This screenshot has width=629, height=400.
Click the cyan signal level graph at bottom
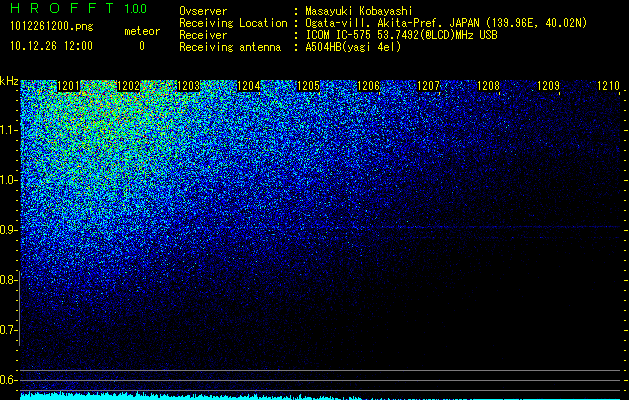[320, 396]
